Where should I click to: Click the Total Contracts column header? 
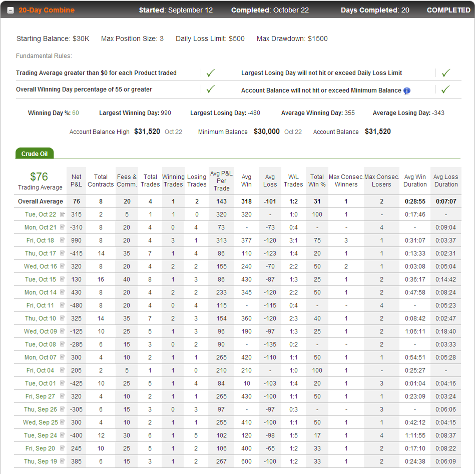[x=101, y=180]
